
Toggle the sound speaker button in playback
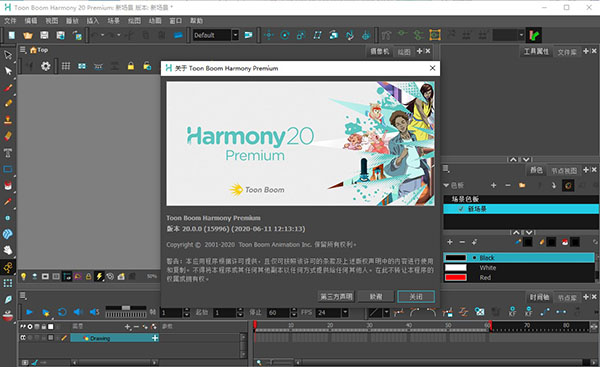coord(78,312)
